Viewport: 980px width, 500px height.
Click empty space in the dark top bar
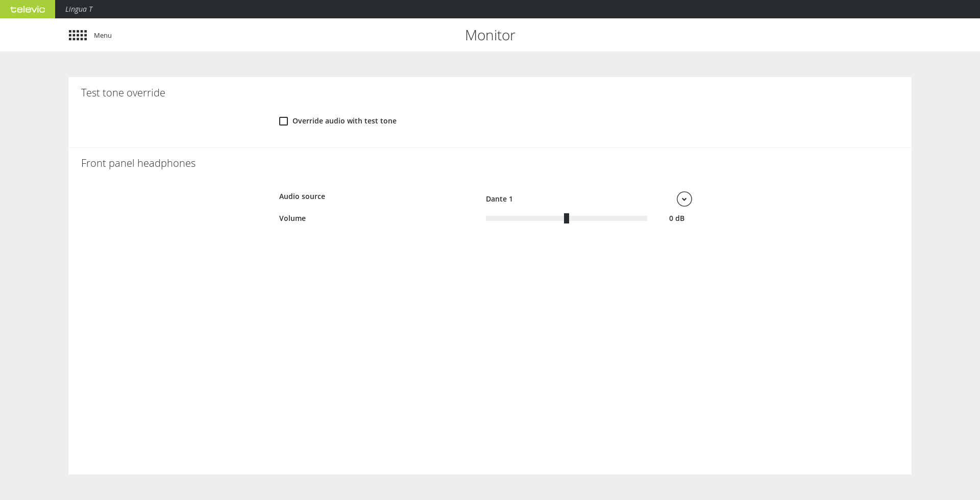(x=510, y=9)
